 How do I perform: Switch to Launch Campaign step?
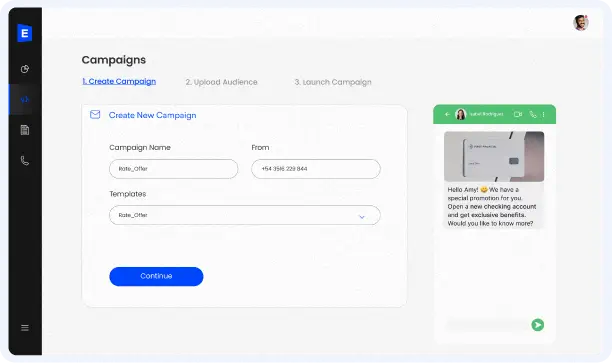point(333,82)
